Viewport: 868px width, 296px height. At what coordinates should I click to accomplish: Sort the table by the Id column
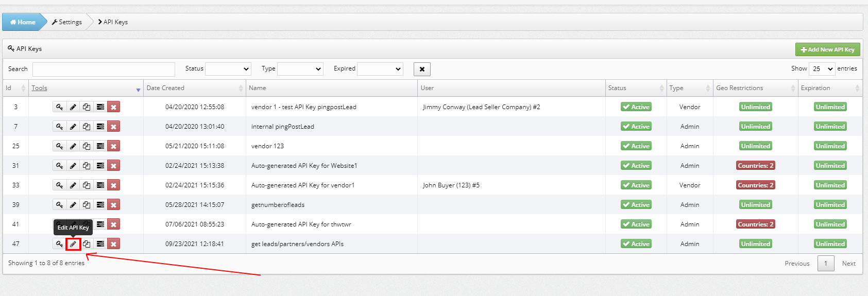click(15, 88)
